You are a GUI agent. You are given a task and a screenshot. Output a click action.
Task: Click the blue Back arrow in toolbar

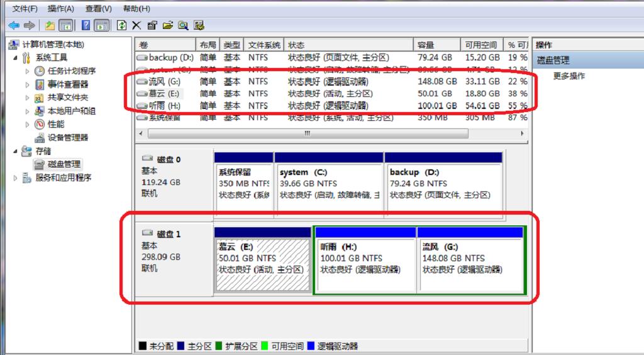coord(14,25)
